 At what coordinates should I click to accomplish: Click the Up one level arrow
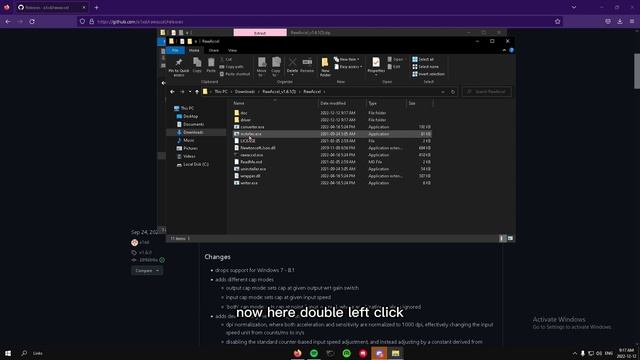tap(197, 92)
